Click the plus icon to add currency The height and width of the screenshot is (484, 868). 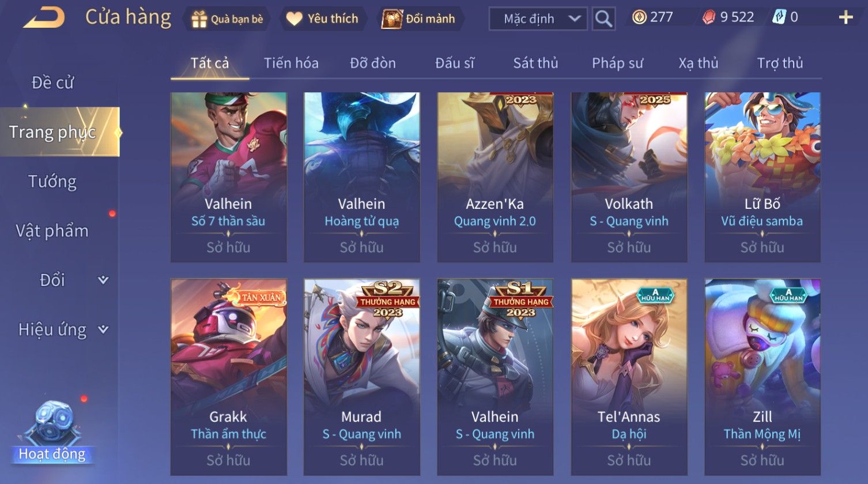(x=846, y=18)
